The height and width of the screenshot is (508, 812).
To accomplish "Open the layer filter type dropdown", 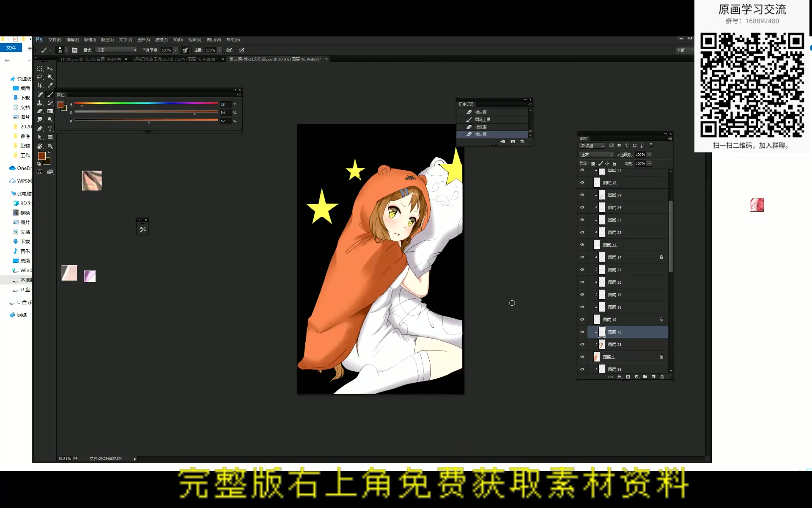I will [592, 145].
